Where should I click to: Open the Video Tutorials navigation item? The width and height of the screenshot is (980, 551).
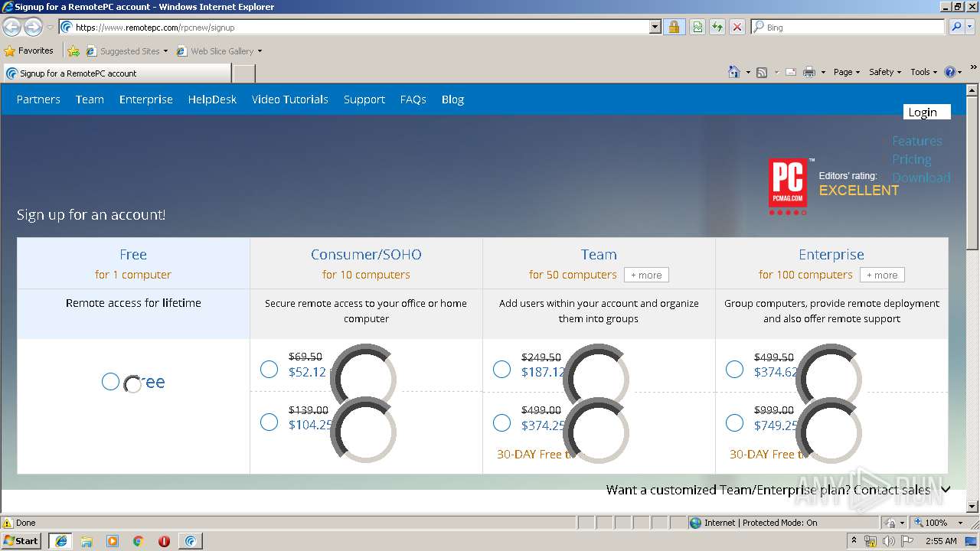(x=289, y=99)
